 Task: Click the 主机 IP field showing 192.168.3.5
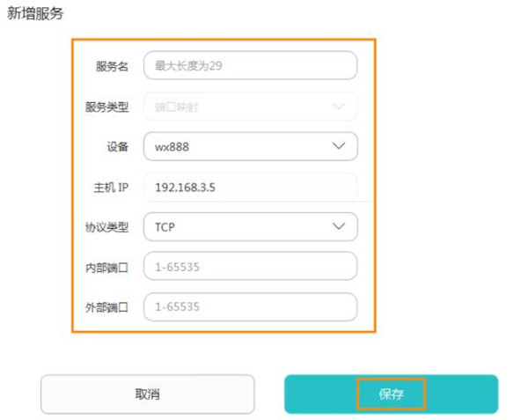250,187
